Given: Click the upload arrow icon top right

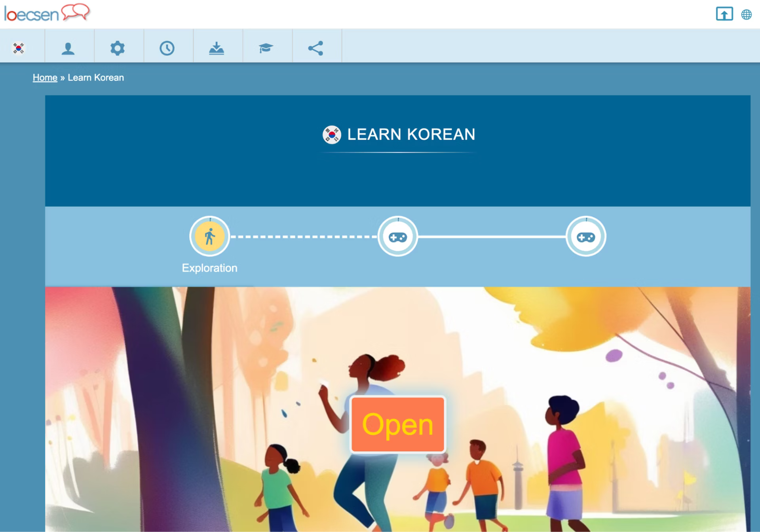Looking at the screenshot, I should pyautogui.click(x=724, y=14).
